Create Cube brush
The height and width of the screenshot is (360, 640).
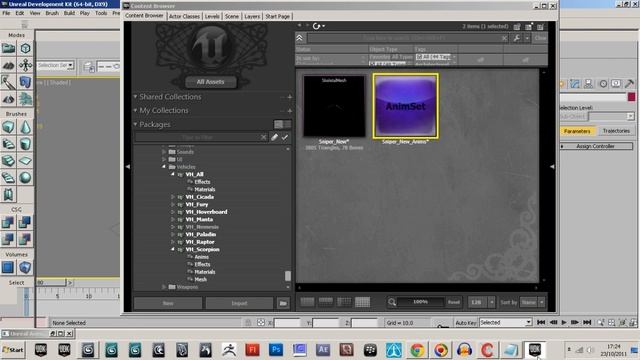[x=8, y=127]
